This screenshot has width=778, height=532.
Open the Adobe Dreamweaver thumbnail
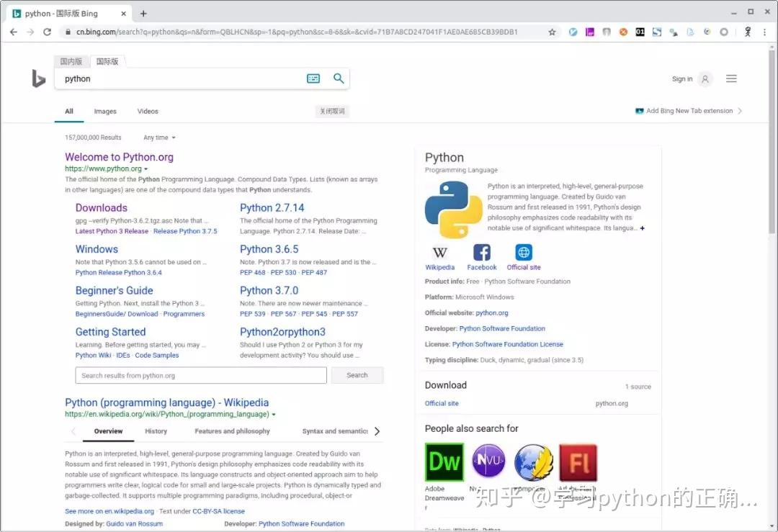(444, 462)
